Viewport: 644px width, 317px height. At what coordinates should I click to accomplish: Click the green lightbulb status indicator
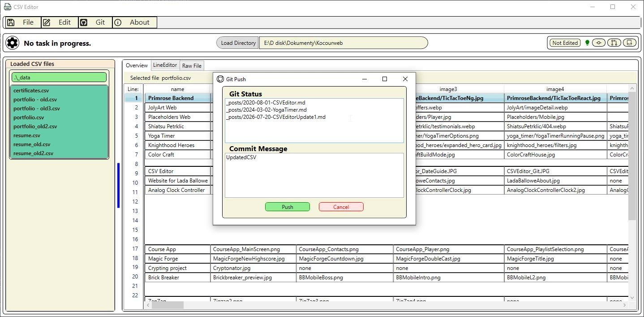point(587,43)
